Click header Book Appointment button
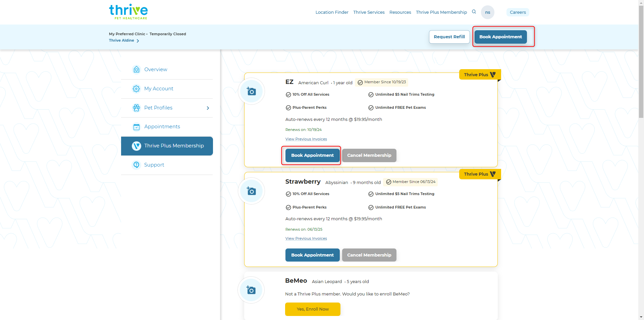Screen dimensions: 644x320 coord(500,37)
